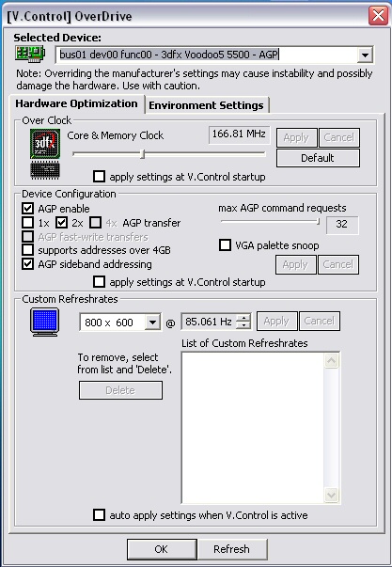
Task: Enable apply settings at startup under Over Clock
Action: (99, 177)
